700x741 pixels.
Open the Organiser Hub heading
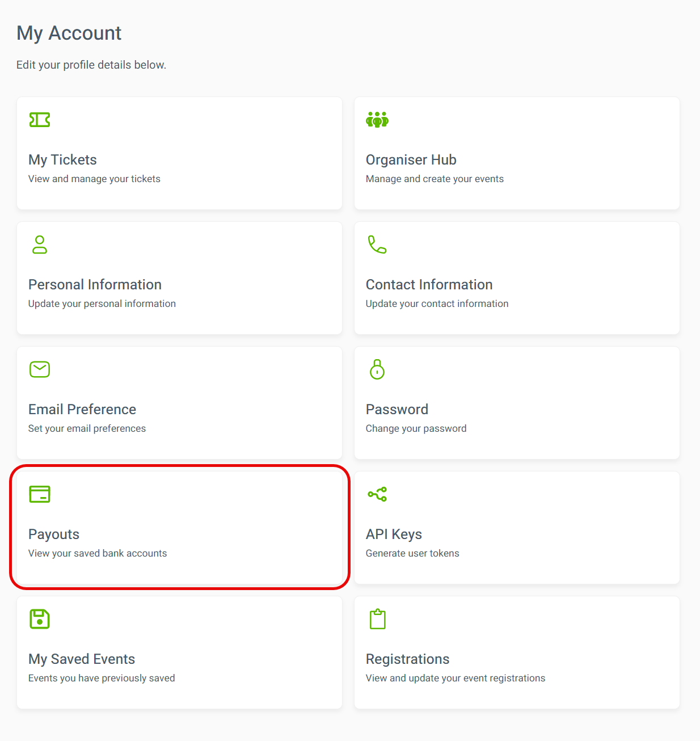[x=411, y=160]
